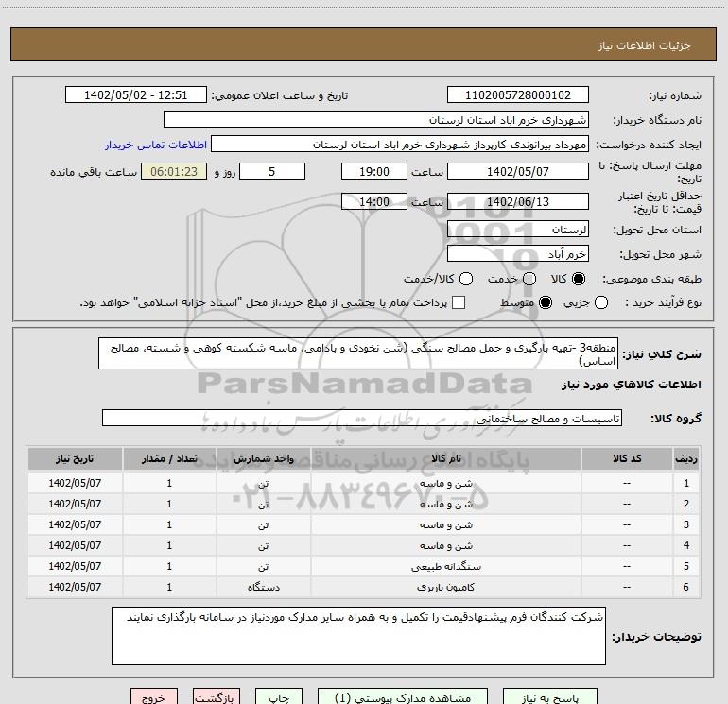Click شن و ماسه in row 4
This screenshot has height=704, width=728.
pyautogui.click(x=445, y=546)
